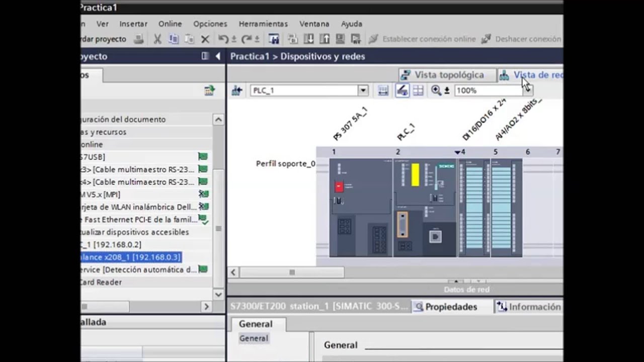Click the DI16/DO16 module in slot 4

[474, 208]
